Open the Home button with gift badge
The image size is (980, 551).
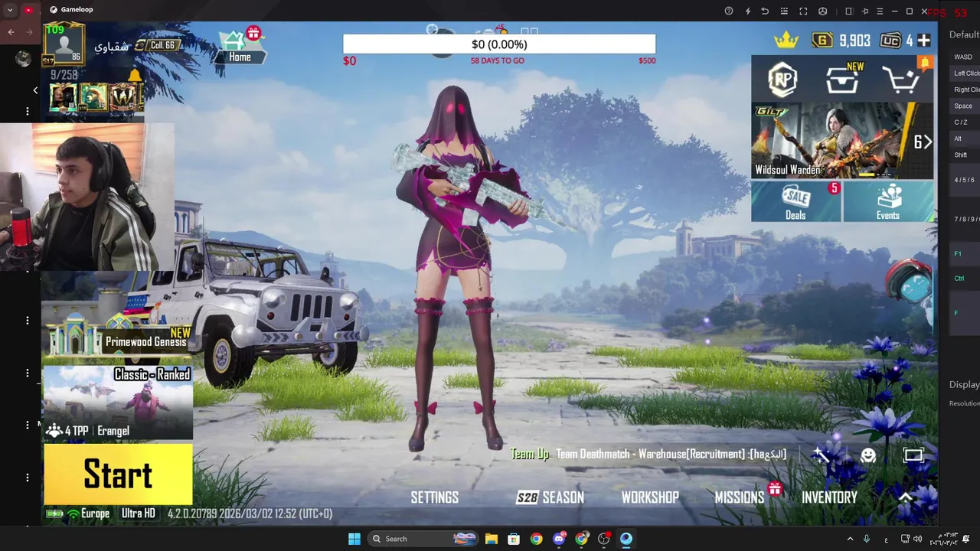click(x=240, y=45)
